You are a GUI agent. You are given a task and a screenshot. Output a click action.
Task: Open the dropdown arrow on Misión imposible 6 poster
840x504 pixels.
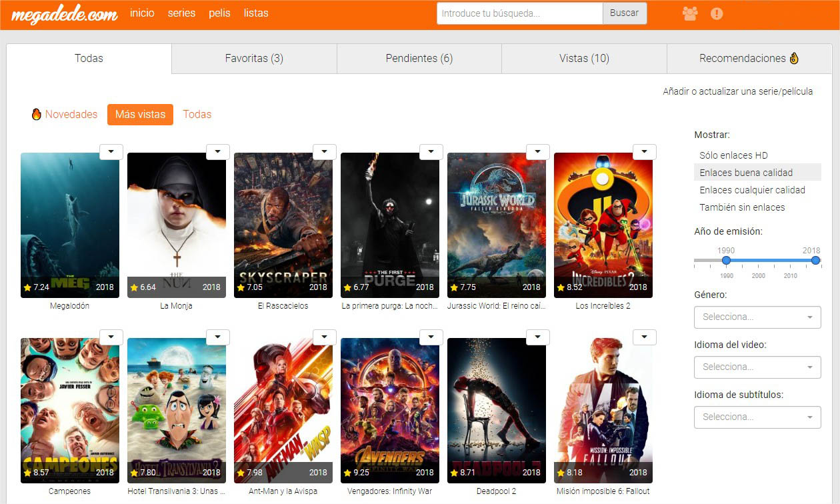click(645, 337)
